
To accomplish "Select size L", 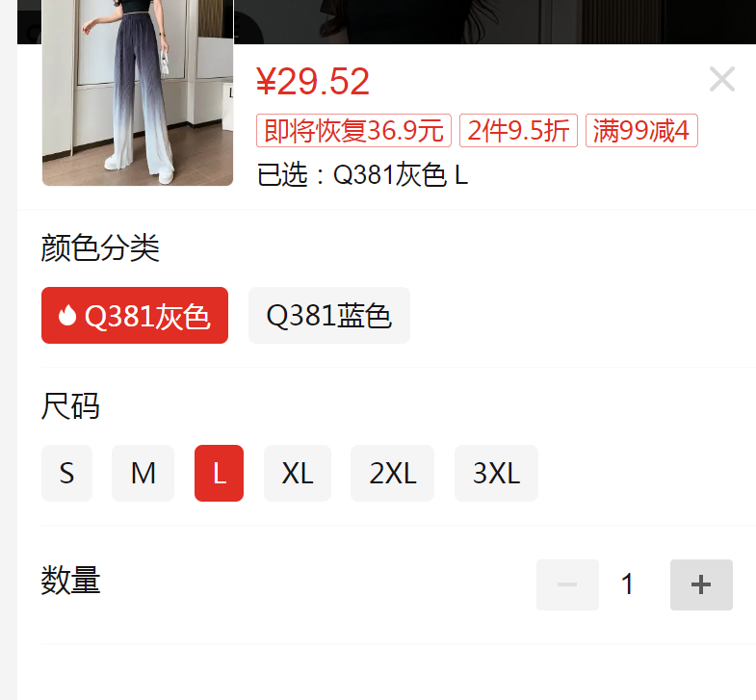I will tap(219, 473).
